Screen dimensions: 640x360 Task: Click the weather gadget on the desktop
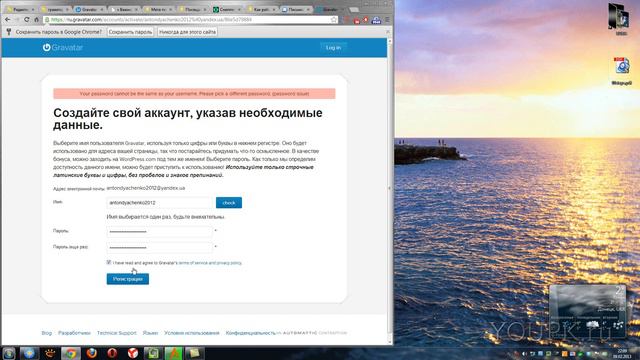tap(587, 311)
